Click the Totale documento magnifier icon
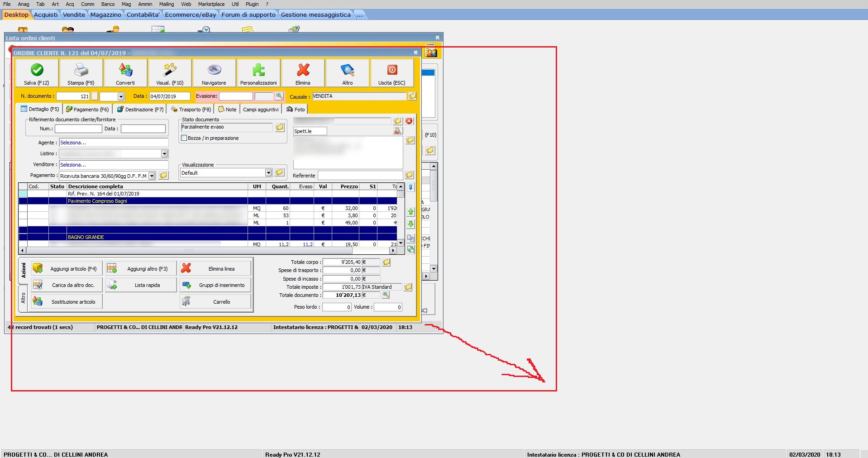The image size is (868, 458). coord(386,295)
